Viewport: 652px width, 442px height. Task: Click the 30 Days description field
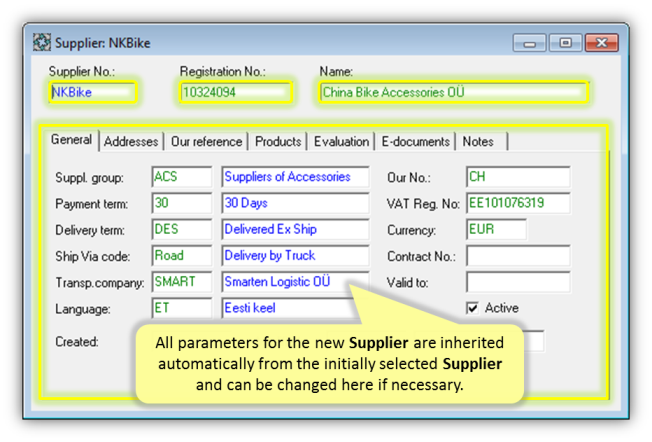295,203
